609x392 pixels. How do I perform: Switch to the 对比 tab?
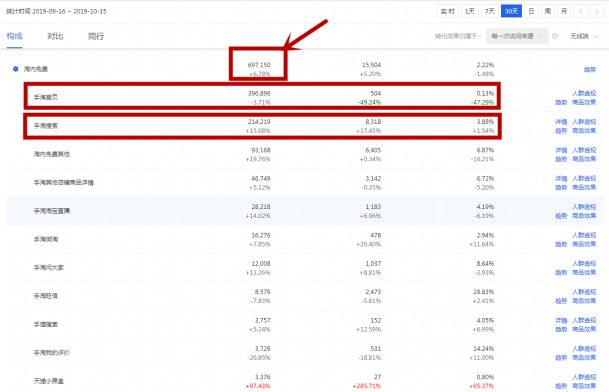pyautogui.click(x=55, y=36)
